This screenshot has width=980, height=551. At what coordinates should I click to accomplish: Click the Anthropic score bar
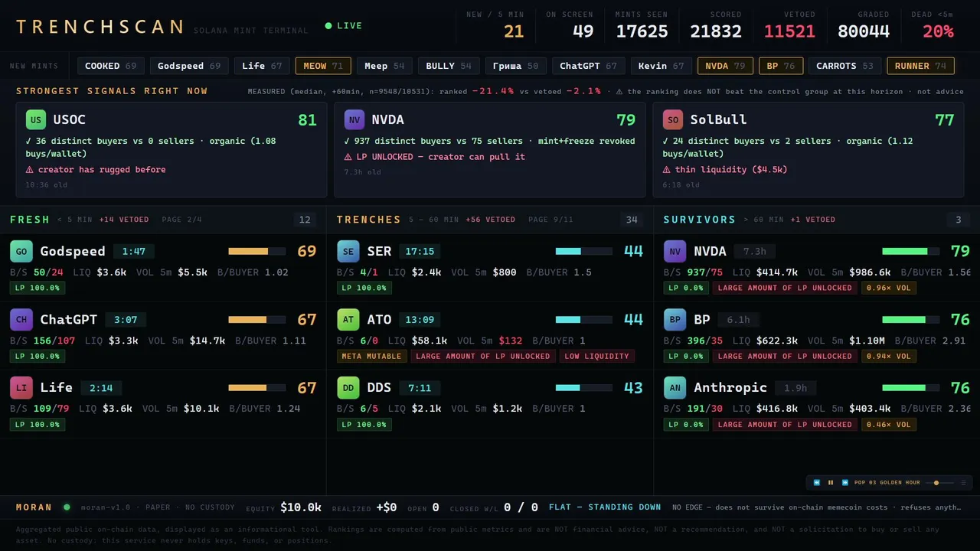click(910, 388)
